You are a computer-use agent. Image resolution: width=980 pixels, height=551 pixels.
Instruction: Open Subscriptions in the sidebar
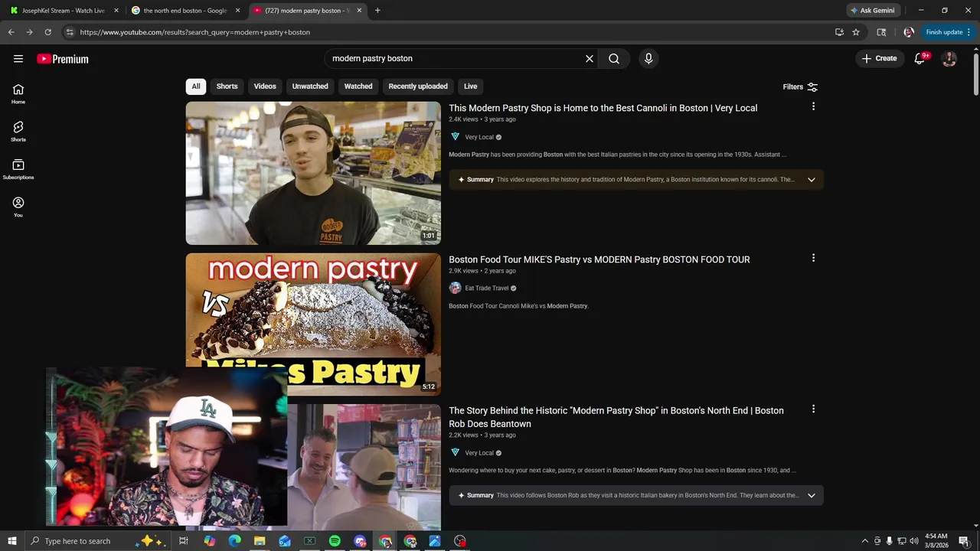click(x=18, y=169)
